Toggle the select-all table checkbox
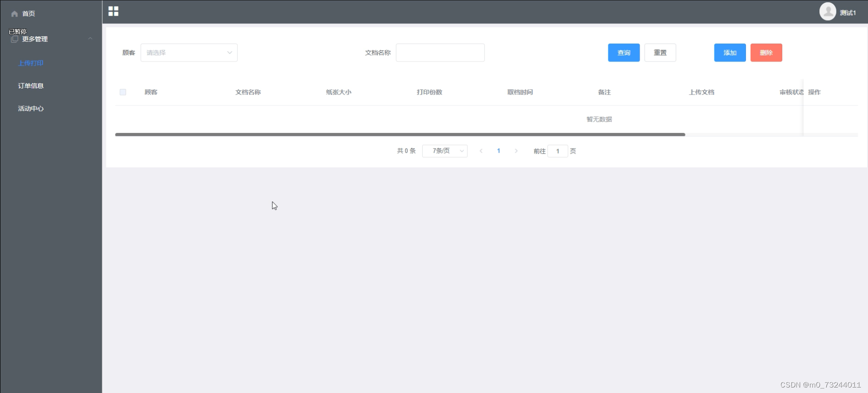This screenshot has width=868, height=393. (x=123, y=92)
